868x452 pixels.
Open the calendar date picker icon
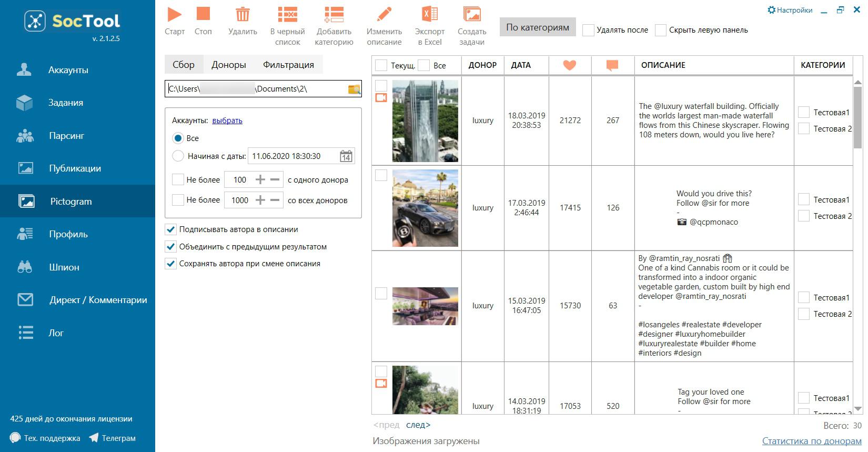click(346, 156)
